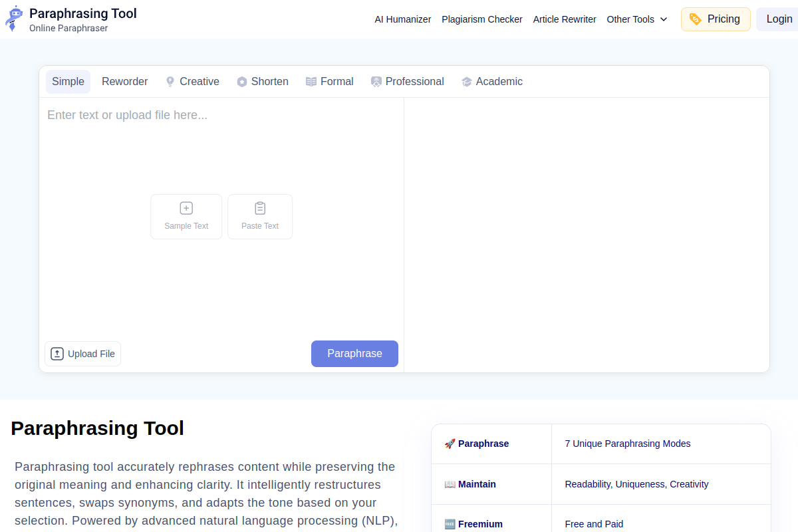Viewport: 798px width, 532px height.
Task: Switch to the Creative mode tab
Action: 192,82
